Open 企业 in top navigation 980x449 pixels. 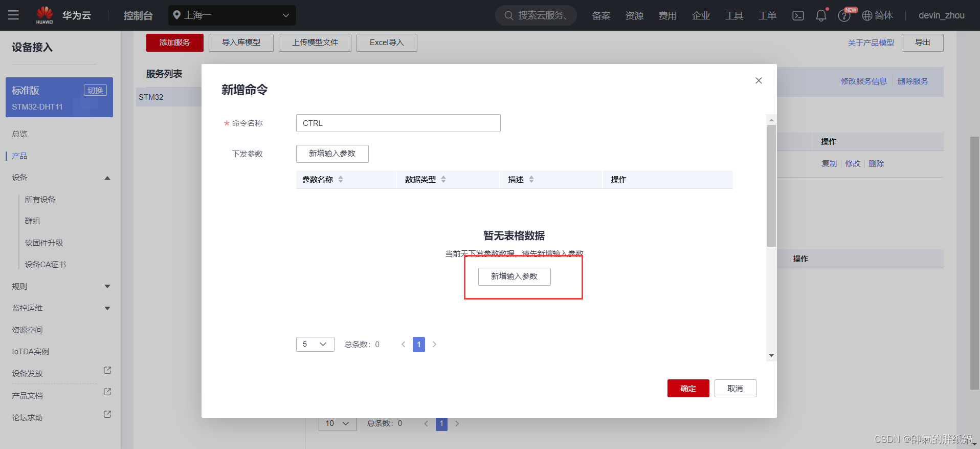pyautogui.click(x=701, y=15)
